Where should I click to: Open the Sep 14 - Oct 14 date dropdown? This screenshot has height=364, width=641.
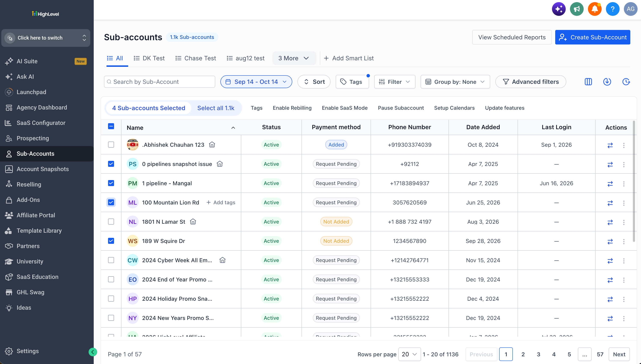pyautogui.click(x=256, y=82)
